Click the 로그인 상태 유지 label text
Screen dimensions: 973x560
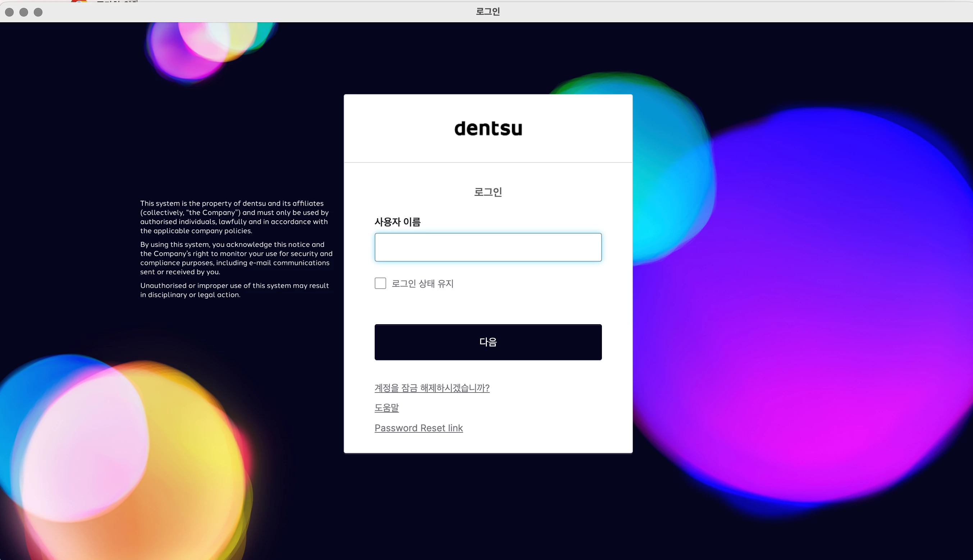(422, 284)
